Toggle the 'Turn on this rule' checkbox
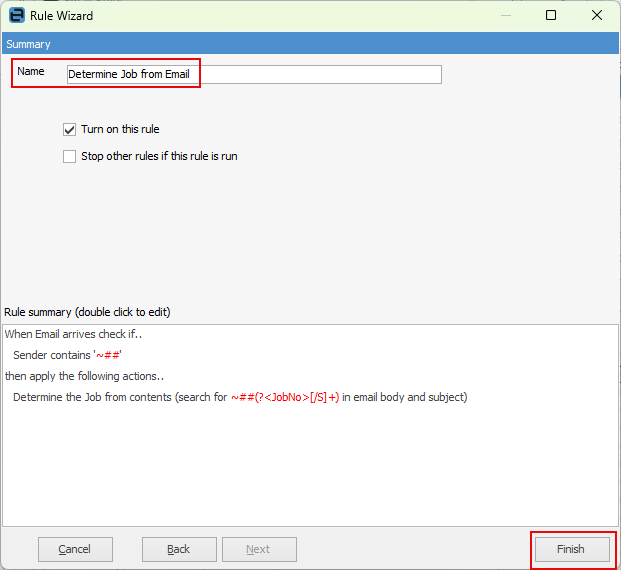 pos(69,130)
